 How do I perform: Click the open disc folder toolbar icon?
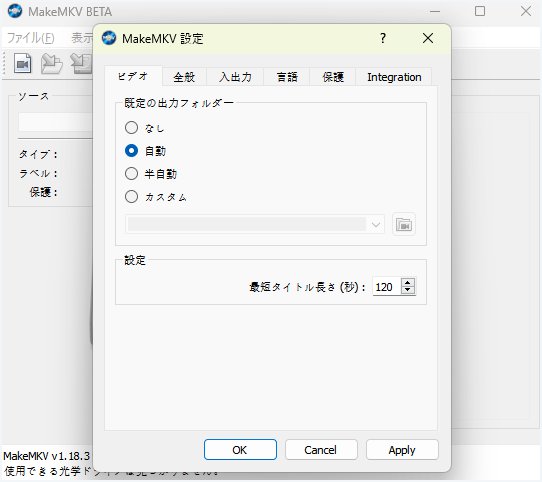(52, 64)
